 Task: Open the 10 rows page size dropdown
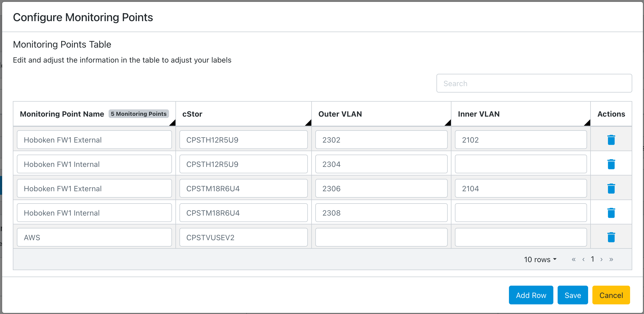(x=540, y=259)
